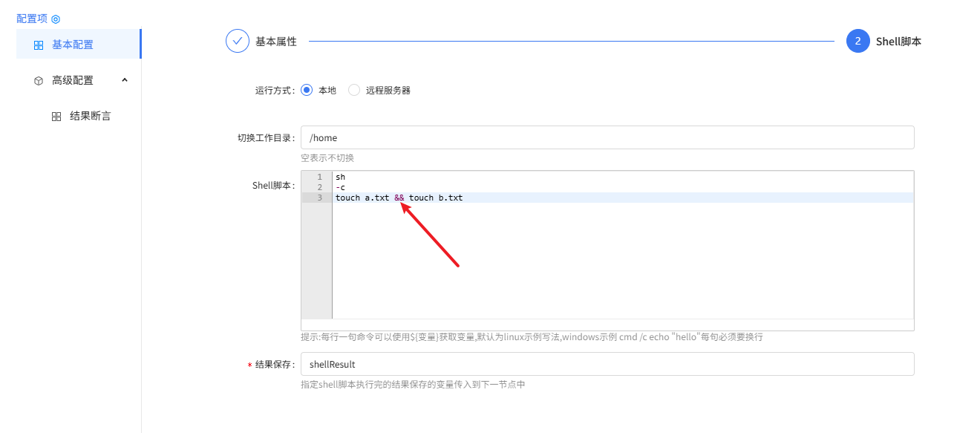Click the shellResult result-save field
The height and width of the screenshot is (433, 980).
(x=520, y=364)
